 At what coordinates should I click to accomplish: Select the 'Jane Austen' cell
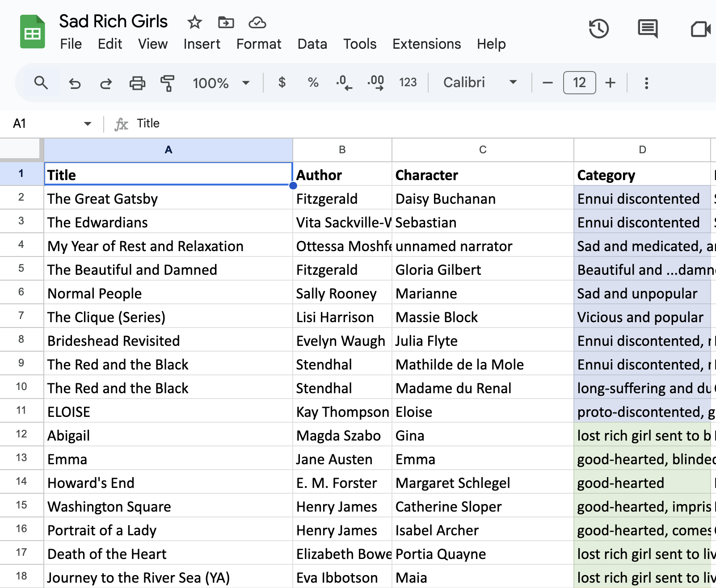(x=342, y=459)
